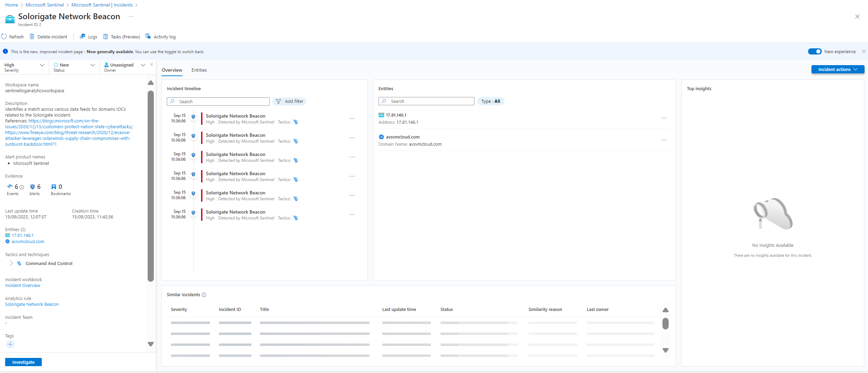
Task: Click the Entities search field
Action: (426, 101)
